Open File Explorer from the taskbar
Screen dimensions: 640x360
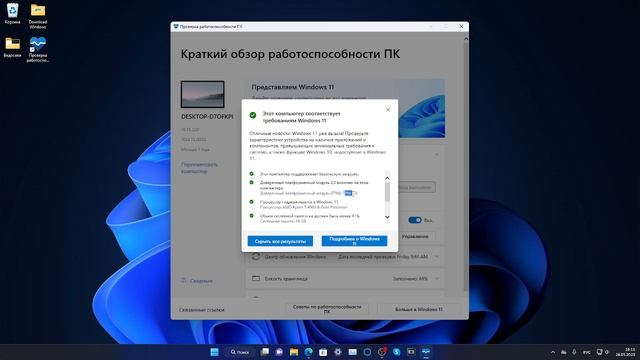point(294,352)
